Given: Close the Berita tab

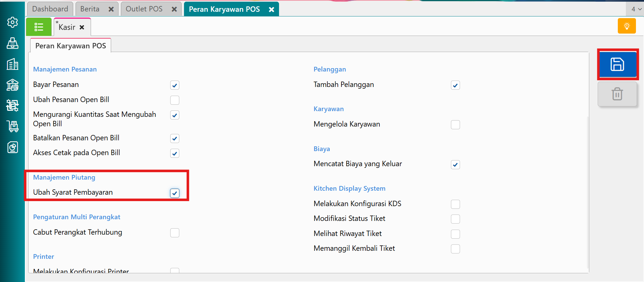Looking at the screenshot, I should [x=111, y=9].
